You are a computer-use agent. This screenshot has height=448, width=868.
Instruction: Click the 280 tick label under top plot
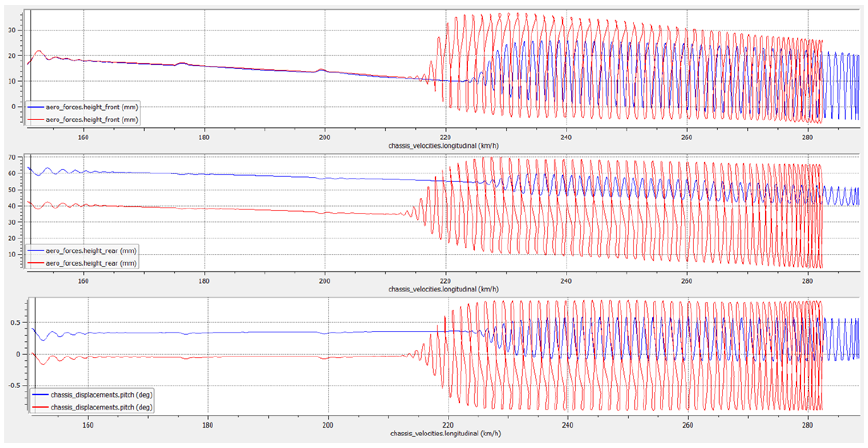click(x=807, y=137)
